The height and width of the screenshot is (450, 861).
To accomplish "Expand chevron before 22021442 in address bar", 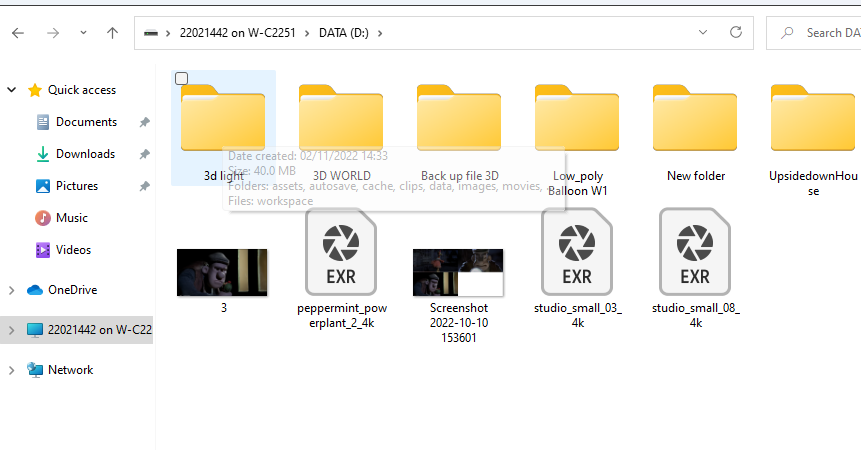I will pos(168,33).
